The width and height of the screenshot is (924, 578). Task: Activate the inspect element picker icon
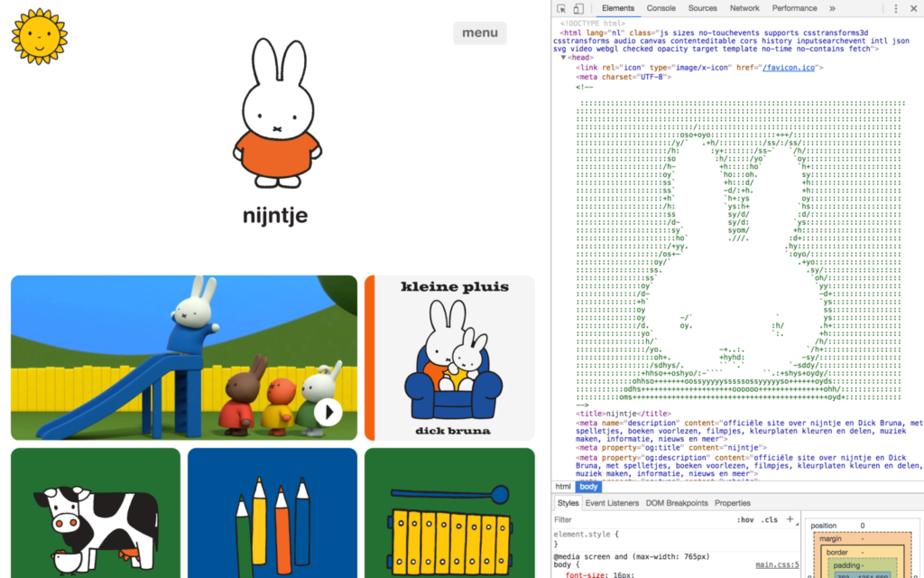coord(561,9)
